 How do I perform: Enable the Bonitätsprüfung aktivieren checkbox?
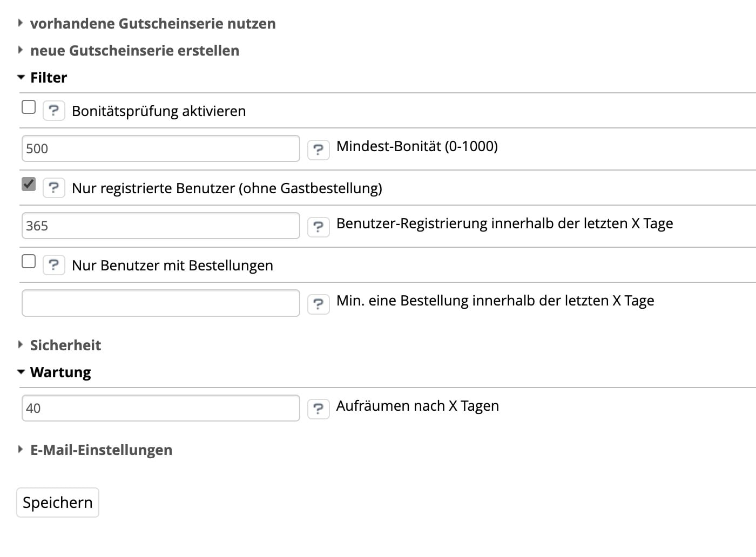click(29, 107)
